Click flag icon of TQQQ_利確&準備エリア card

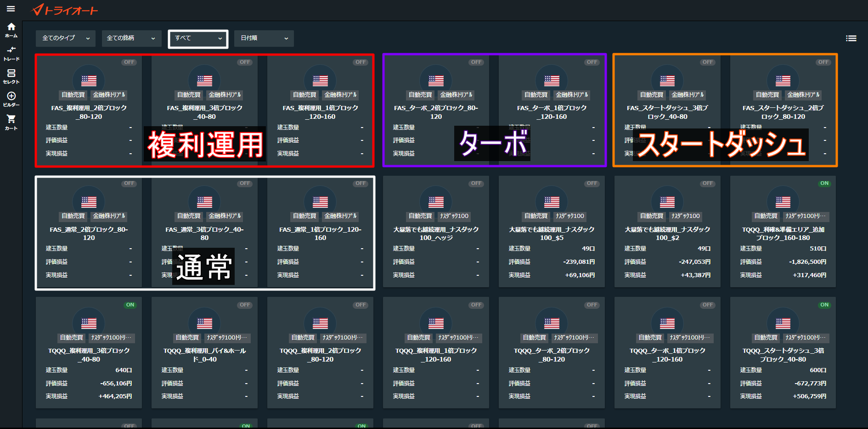tap(783, 202)
